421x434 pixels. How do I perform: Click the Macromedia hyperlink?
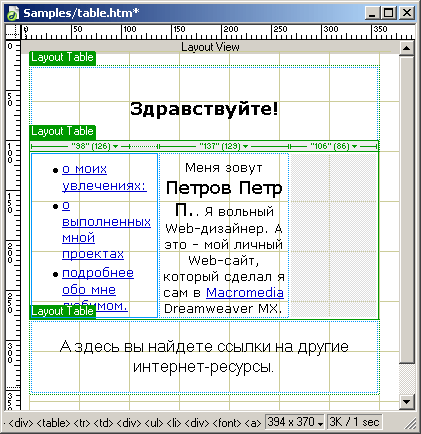245,293
